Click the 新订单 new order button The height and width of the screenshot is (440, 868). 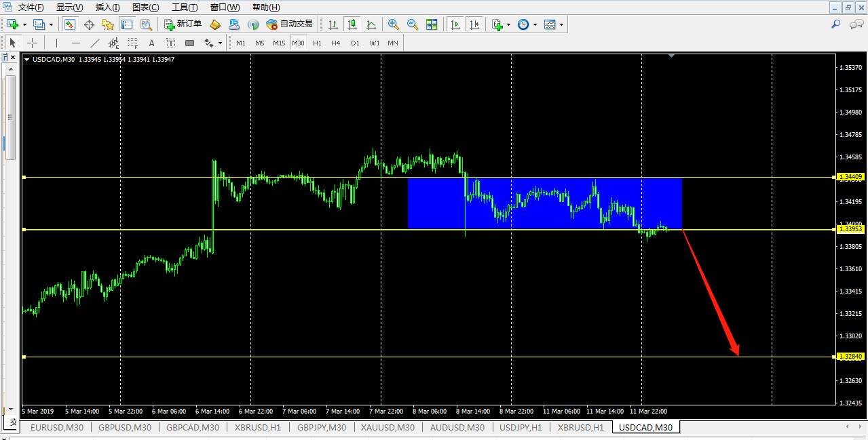pyautogui.click(x=183, y=24)
